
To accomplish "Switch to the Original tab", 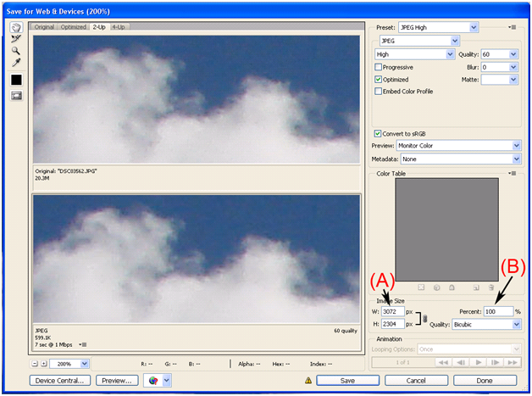I will click(44, 27).
